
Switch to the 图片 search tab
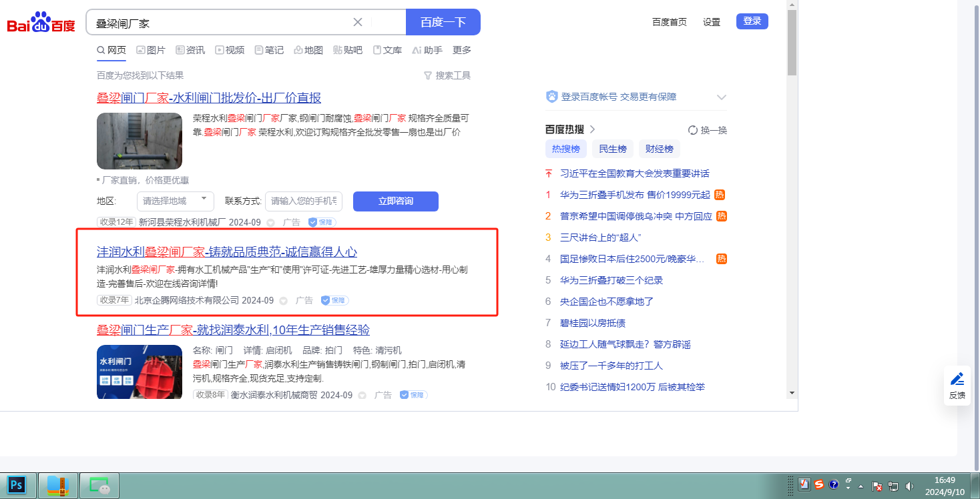point(151,50)
